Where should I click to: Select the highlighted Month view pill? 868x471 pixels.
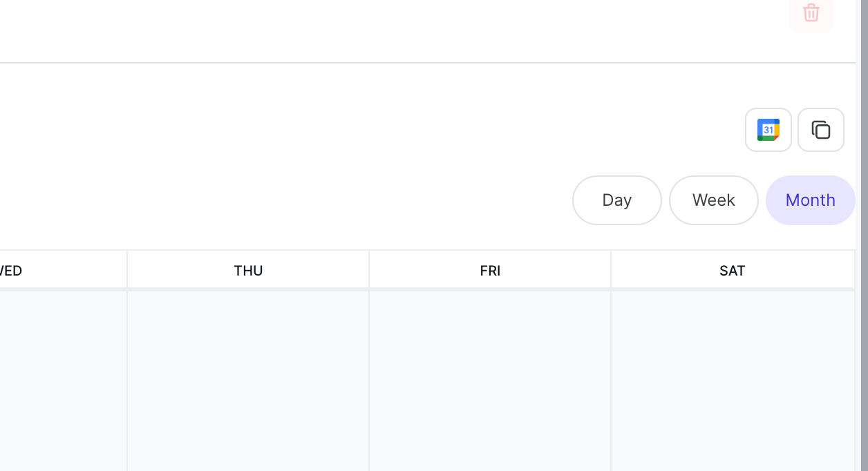pyautogui.click(x=811, y=200)
